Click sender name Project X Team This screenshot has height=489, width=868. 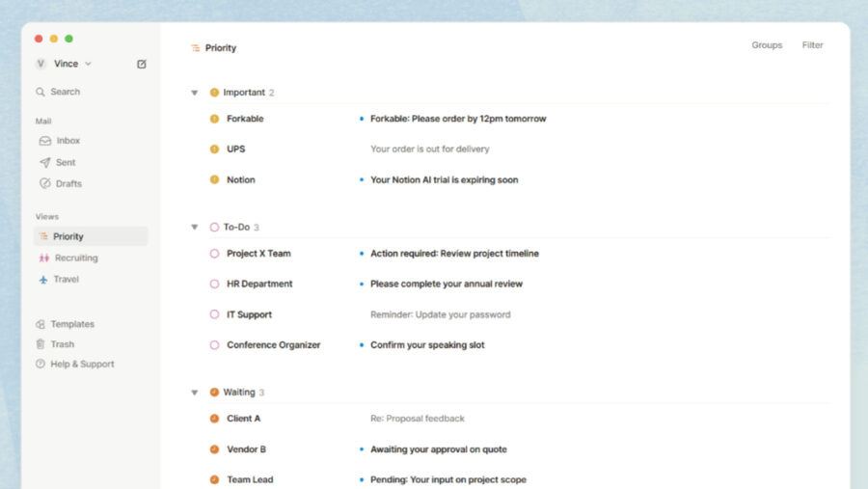pyautogui.click(x=258, y=254)
